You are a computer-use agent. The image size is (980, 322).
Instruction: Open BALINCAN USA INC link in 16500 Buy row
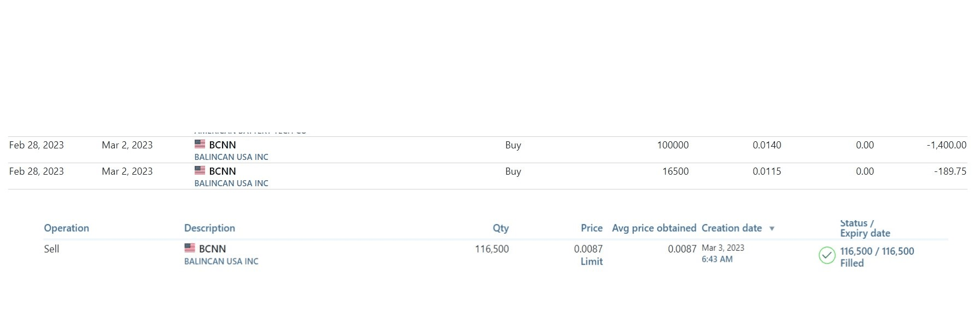(x=231, y=183)
